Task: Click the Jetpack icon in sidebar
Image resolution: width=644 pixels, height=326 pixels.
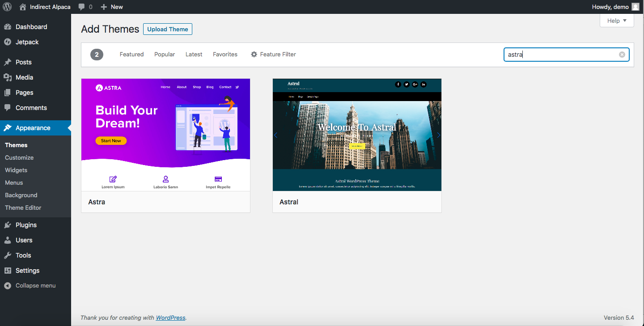Action: (x=8, y=42)
